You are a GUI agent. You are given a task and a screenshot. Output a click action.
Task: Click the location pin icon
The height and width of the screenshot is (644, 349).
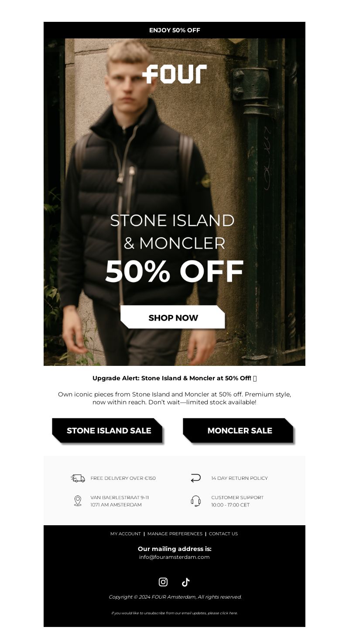[x=78, y=501]
